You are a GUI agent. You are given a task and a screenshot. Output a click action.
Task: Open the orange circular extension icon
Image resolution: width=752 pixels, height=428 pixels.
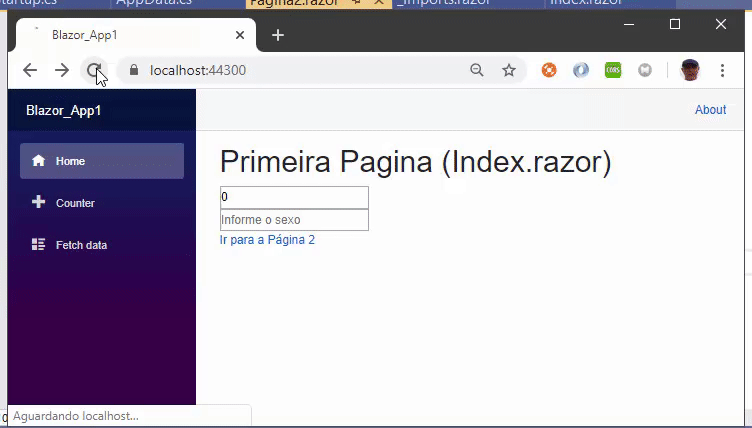point(549,70)
